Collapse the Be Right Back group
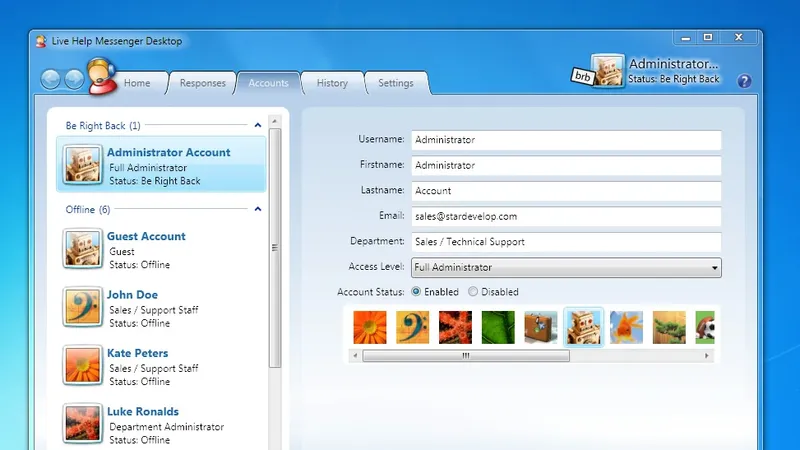The height and width of the screenshot is (450, 800). point(258,125)
